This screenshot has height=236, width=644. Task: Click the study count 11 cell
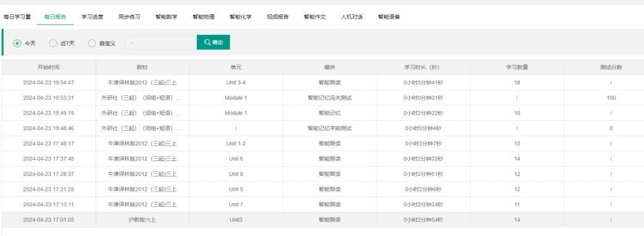tap(516, 204)
